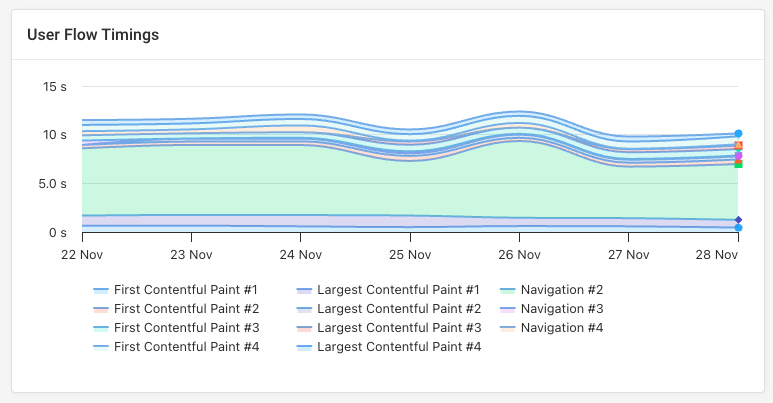
Task: Toggle First Contentful Paint #3 legend entry
Action: [176, 328]
